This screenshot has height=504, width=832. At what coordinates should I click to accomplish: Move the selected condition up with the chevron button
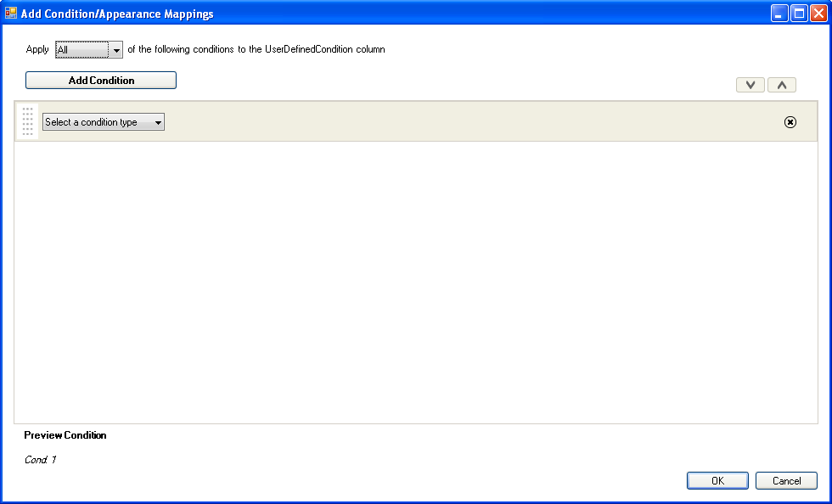click(x=781, y=84)
